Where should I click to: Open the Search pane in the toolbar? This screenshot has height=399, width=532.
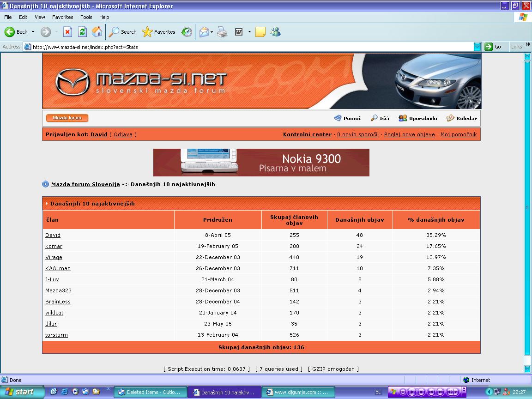pos(122,32)
